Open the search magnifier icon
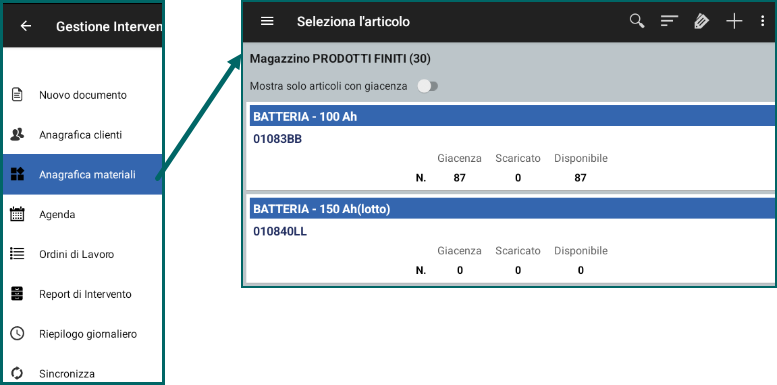Screen dimensions: 777x385 point(637,21)
